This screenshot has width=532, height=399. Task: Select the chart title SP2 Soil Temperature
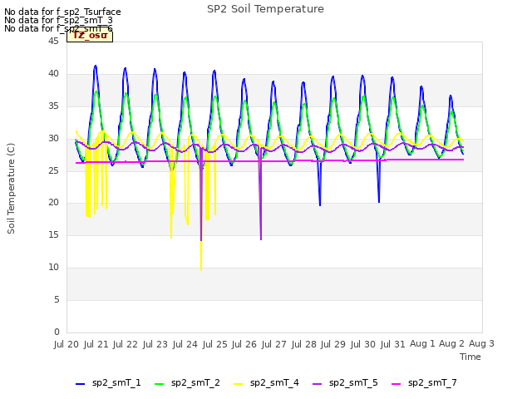(266, 9)
